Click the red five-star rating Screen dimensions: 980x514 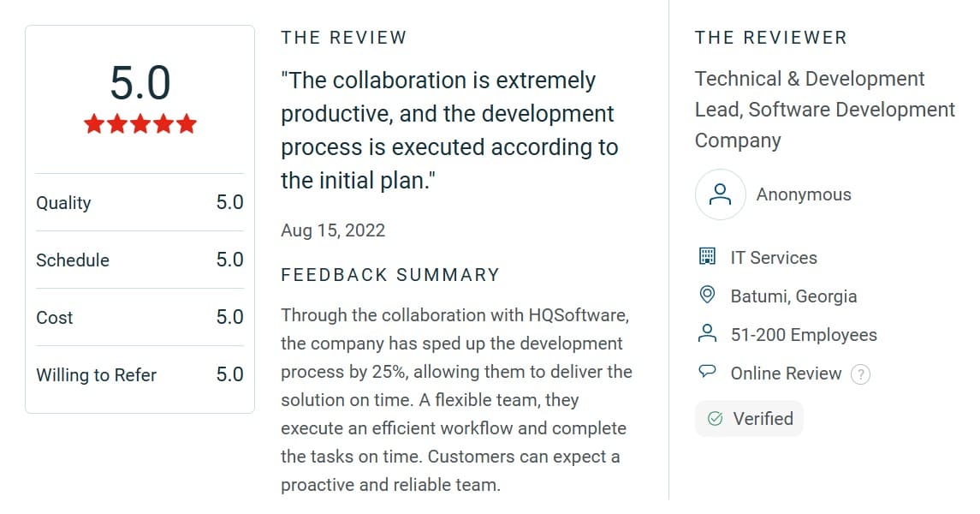[140, 125]
